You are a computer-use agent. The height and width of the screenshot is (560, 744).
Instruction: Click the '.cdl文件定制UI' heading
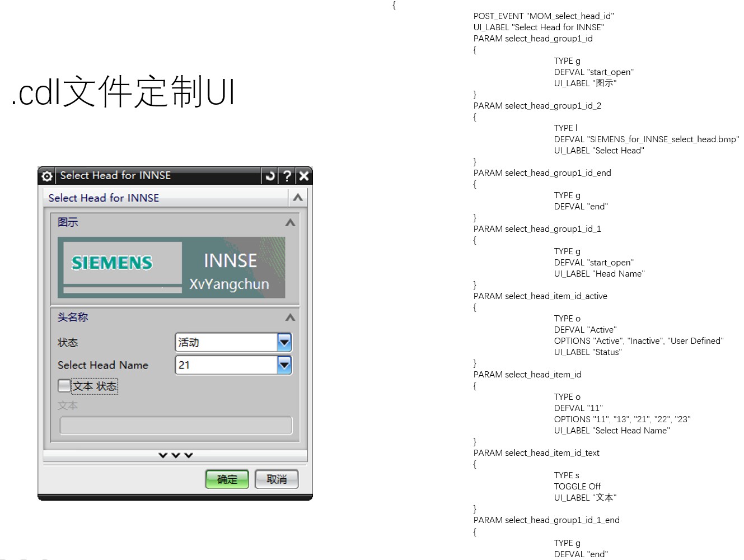click(123, 92)
